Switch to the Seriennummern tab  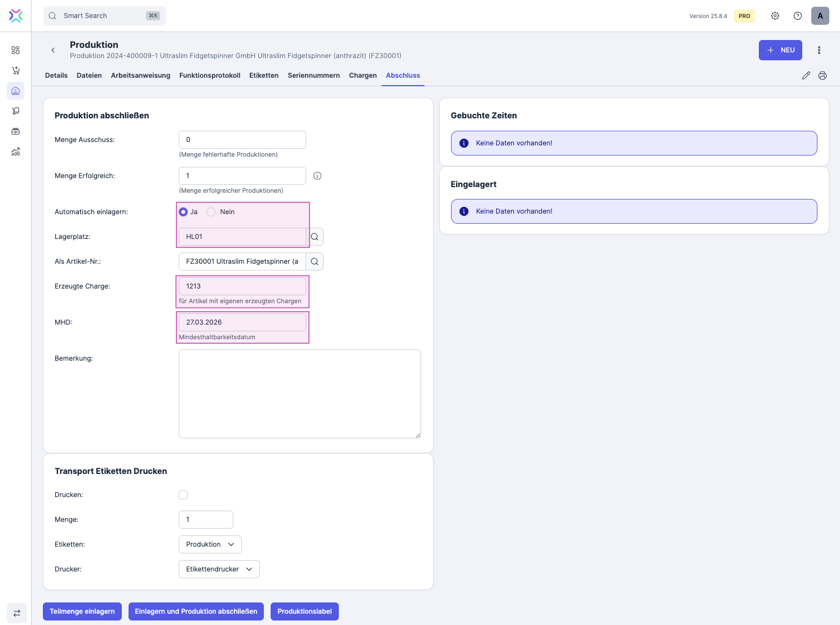[x=313, y=76]
